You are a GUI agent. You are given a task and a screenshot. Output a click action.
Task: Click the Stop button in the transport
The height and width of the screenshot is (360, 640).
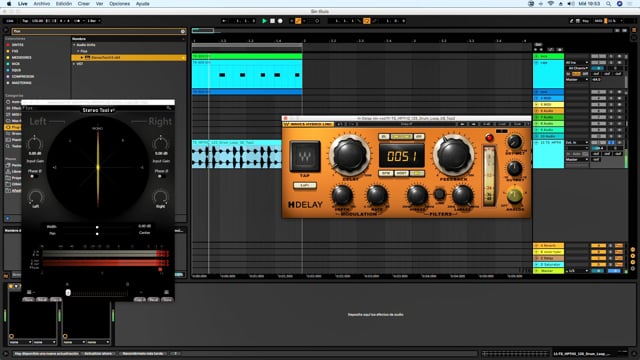click(272, 21)
